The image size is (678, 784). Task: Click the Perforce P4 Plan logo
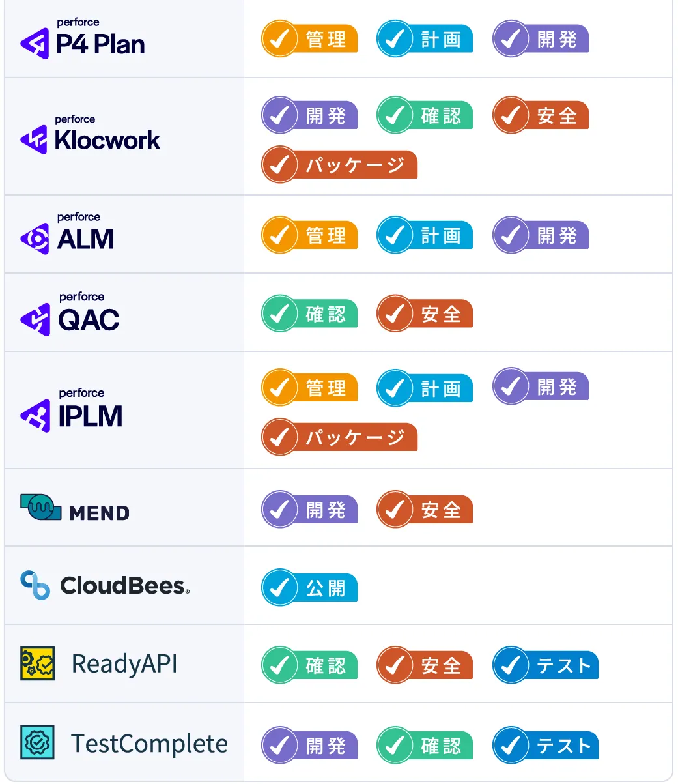[x=83, y=38]
